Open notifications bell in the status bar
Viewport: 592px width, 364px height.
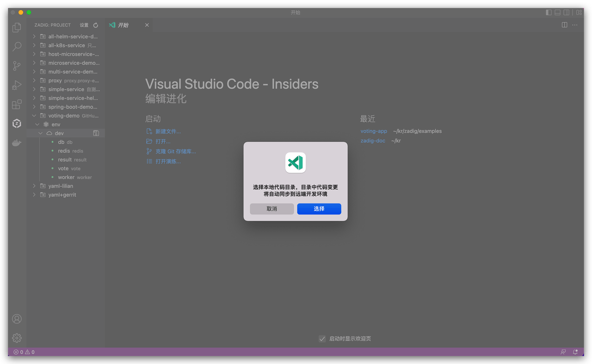574,352
